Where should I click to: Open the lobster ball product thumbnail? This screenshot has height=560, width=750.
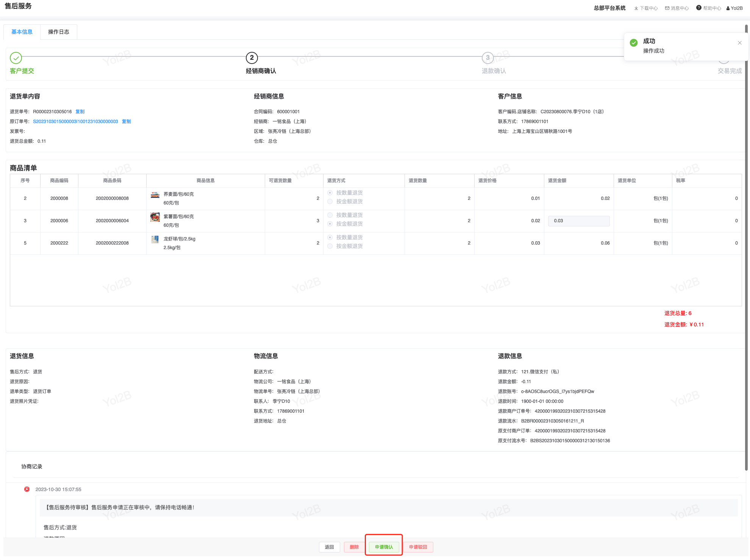(155, 239)
